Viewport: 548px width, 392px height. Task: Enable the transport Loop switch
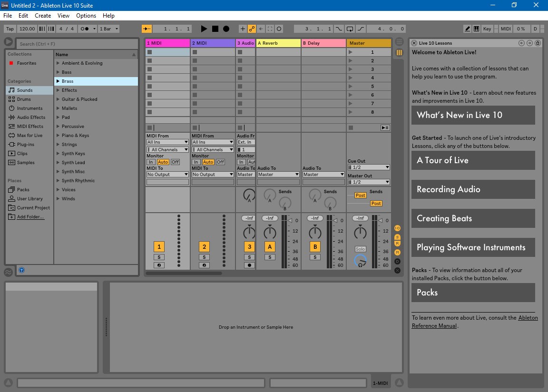[x=350, y=29]
